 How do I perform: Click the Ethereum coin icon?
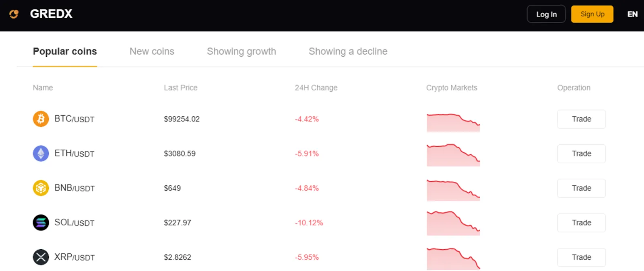[41, 154]
